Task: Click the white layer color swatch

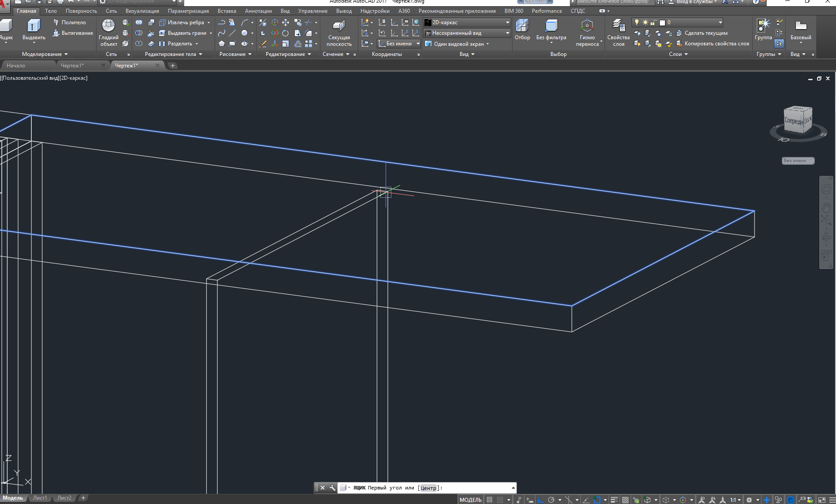Action: 662,22
